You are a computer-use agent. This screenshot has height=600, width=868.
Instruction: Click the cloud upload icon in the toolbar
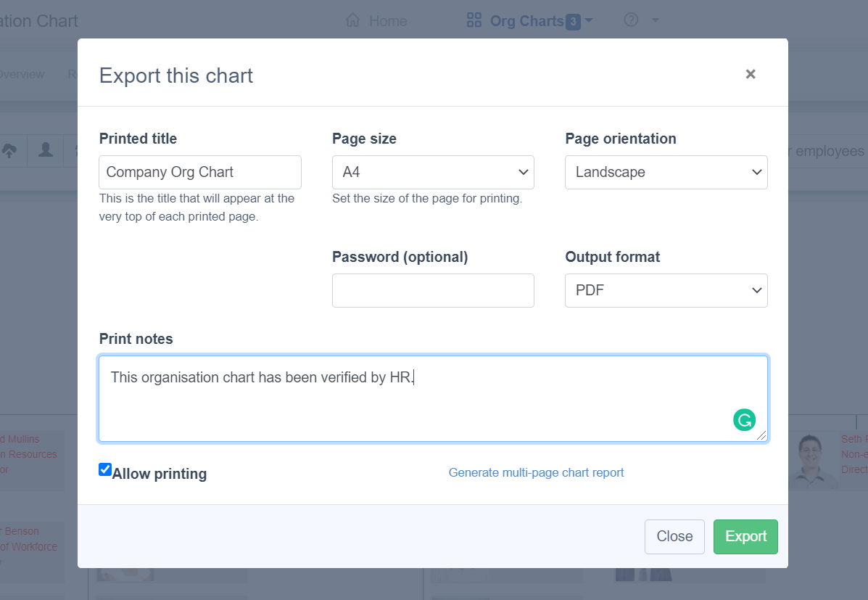coord(9,150)
